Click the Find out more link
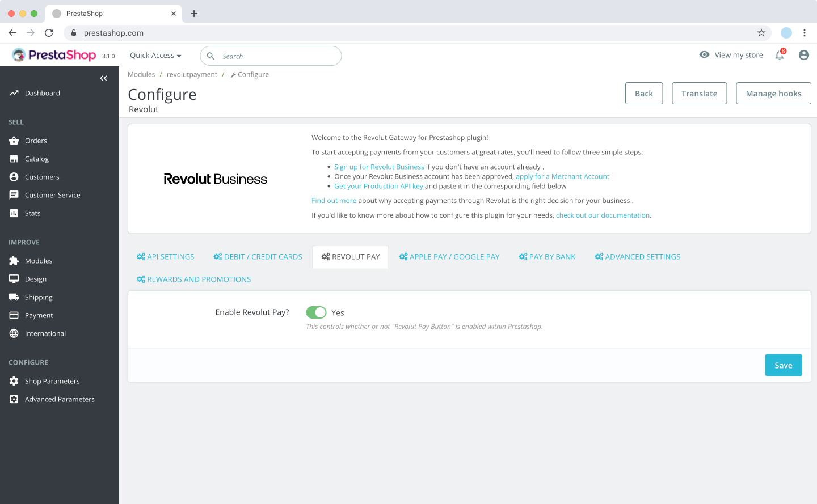The image size is (817, 504). 334,201
